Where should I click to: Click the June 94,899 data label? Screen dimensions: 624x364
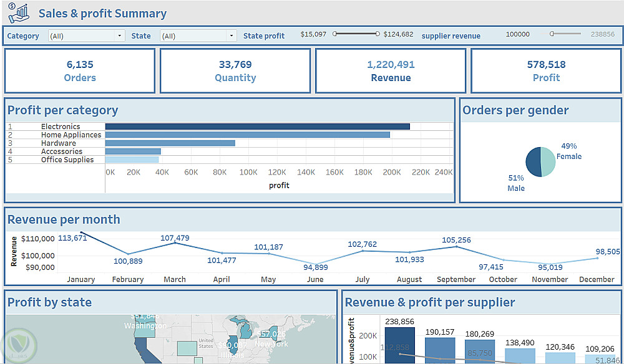[316, 267]
